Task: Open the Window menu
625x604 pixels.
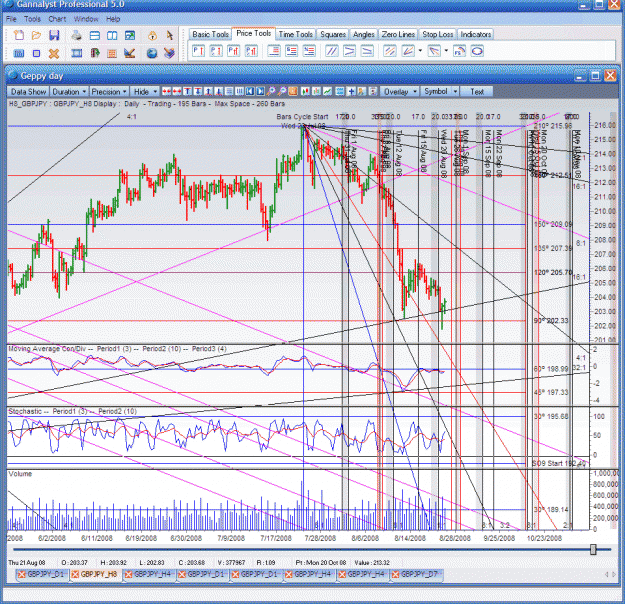Action: pyautogui.click(x=86, y=19)
